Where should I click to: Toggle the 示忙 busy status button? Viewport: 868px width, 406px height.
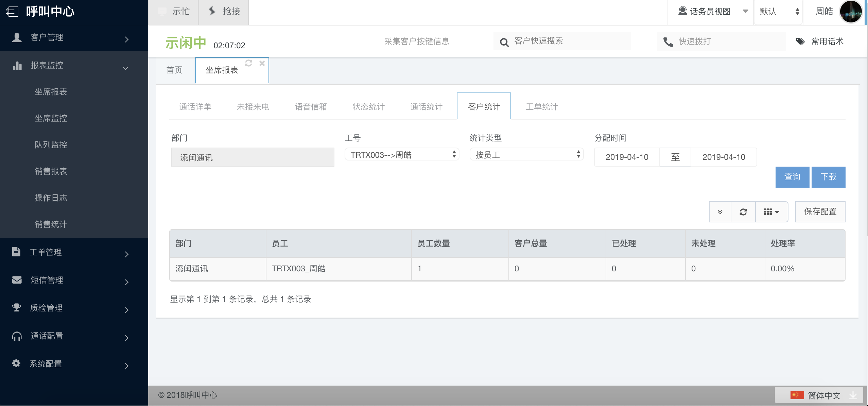coord(174,12)
